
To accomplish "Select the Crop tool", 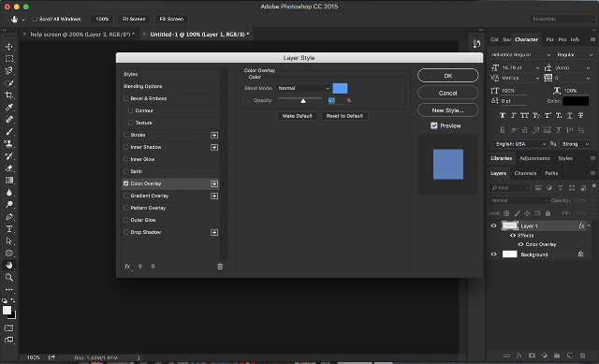I will click(9, 95).
